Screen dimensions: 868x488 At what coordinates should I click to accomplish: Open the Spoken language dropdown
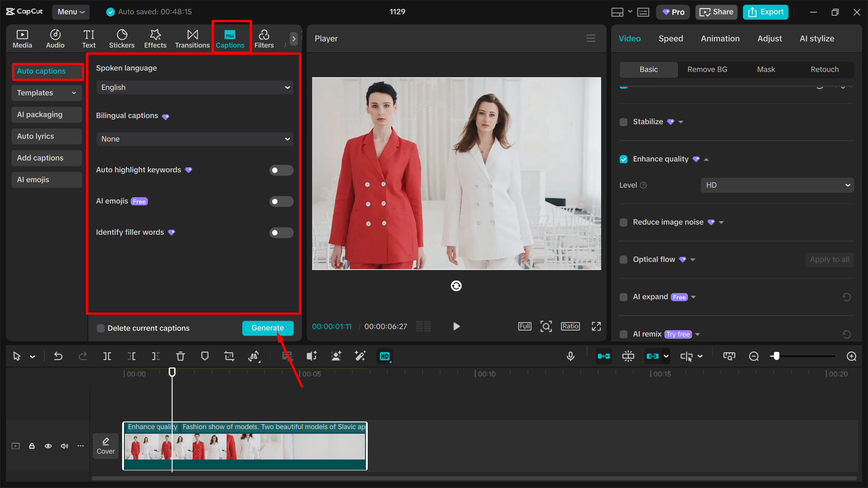194,87
